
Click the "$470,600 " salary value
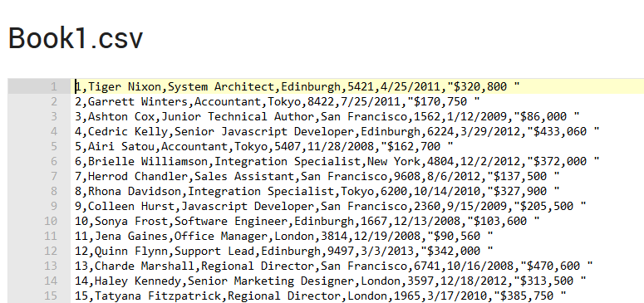tap(557, 266)
